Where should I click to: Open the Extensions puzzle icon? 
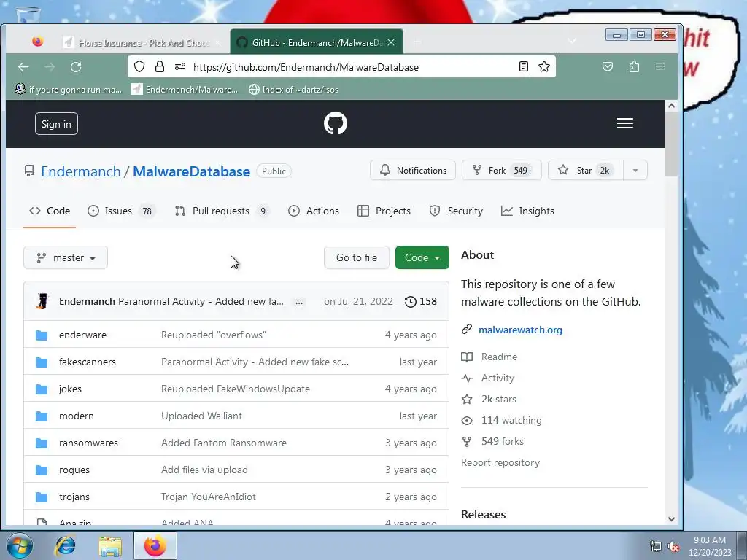[x=634, y=66]
